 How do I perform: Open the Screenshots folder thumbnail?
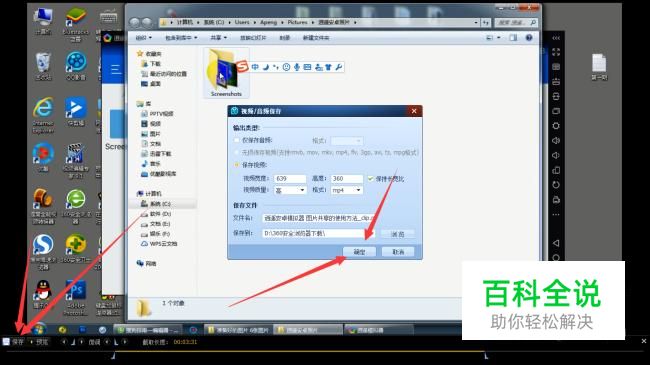(x=226, y=73)
